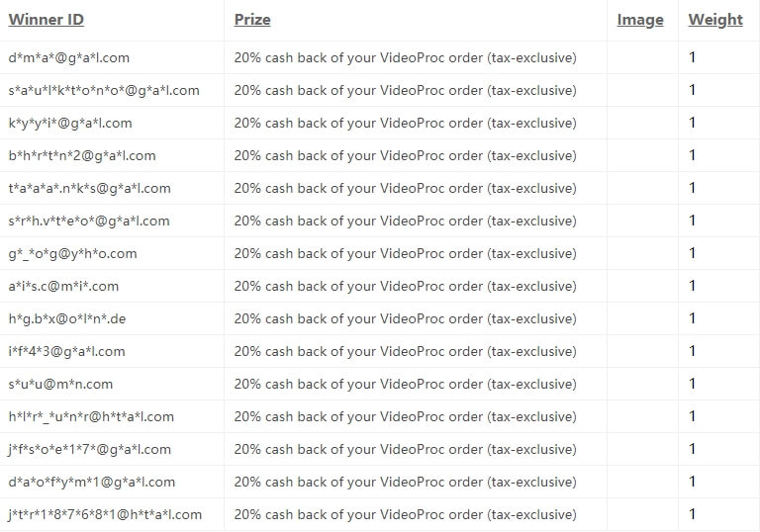Select winner d*m*a*@g*a*l.com cell
Viewport: 760px width, 532px height.
(68, 57)
